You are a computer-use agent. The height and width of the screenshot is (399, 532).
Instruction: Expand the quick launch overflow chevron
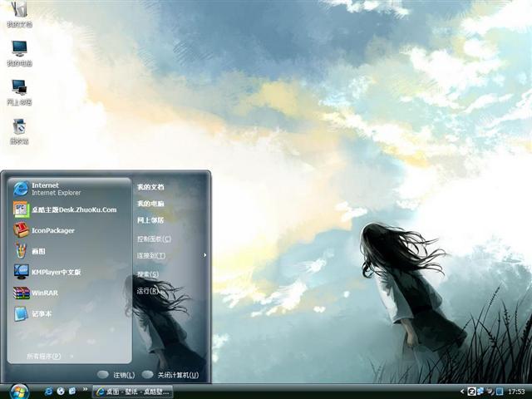(x=85, y=389)
